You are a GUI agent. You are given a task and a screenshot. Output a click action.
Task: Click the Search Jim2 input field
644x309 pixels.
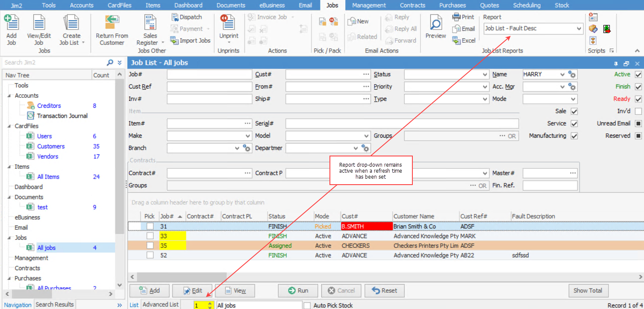(x=53, y=62)
